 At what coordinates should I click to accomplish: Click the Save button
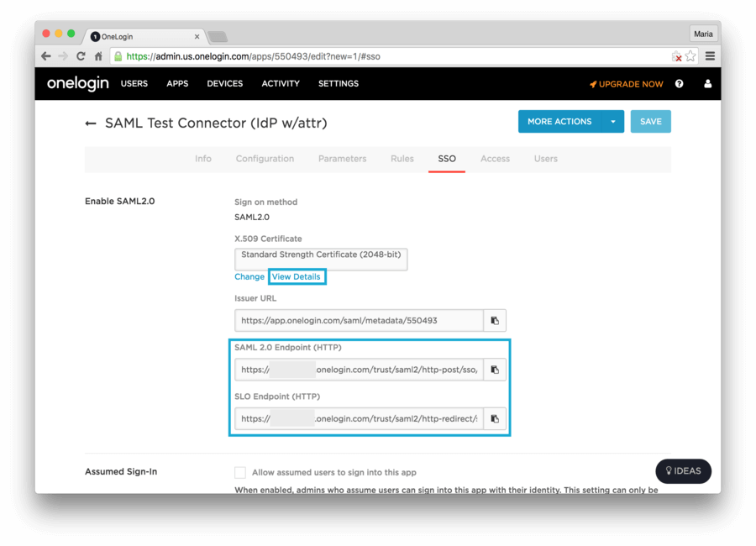pos(650,122)
